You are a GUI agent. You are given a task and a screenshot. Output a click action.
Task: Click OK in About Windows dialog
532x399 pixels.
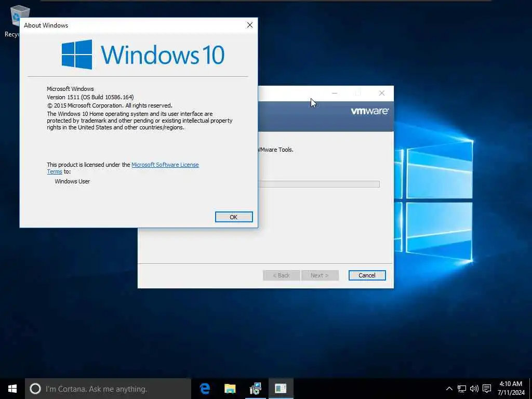coord(234,217)
